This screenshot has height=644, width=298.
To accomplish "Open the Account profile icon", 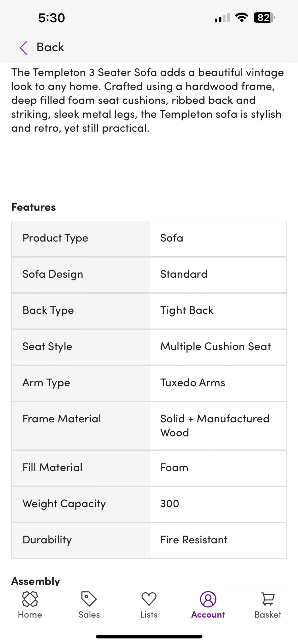I will [208, 599].
